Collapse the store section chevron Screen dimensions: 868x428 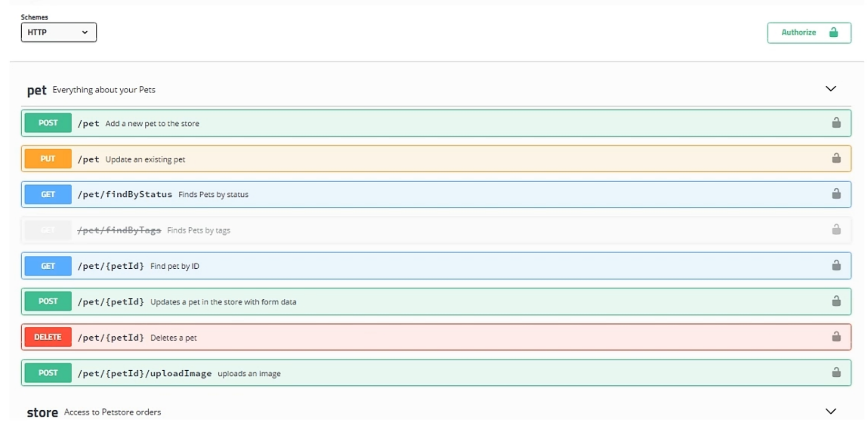tap(830, 411)
